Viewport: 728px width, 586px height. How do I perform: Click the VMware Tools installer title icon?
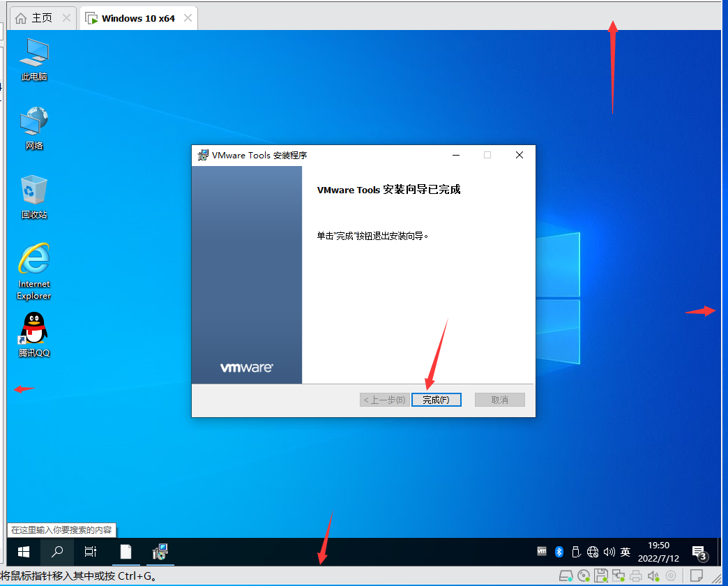pyautogui.click(x=203, y=155)
